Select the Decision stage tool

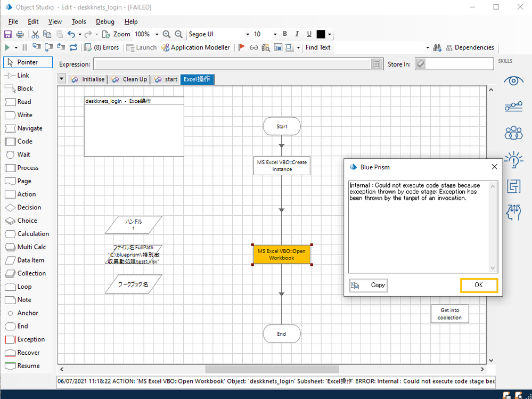(28, 207)
